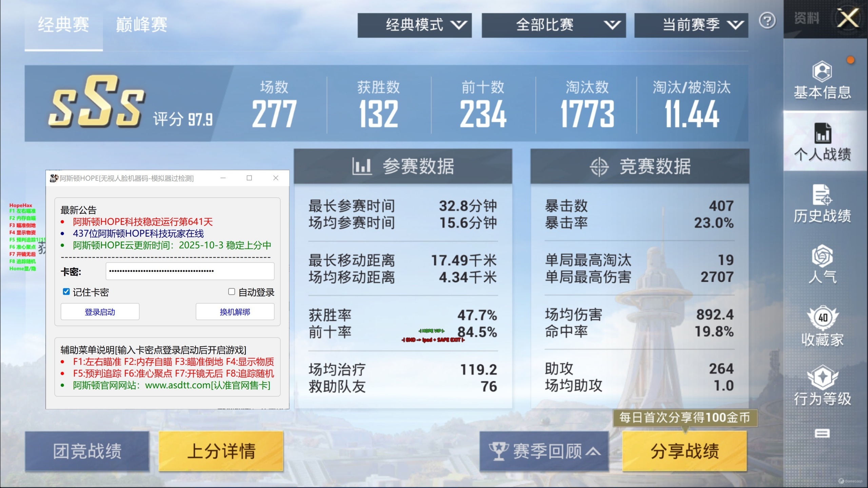This screenshot has width=868, height=488.
Task: Open 历史战绩 match history icon
Action: tap(822, 195)
